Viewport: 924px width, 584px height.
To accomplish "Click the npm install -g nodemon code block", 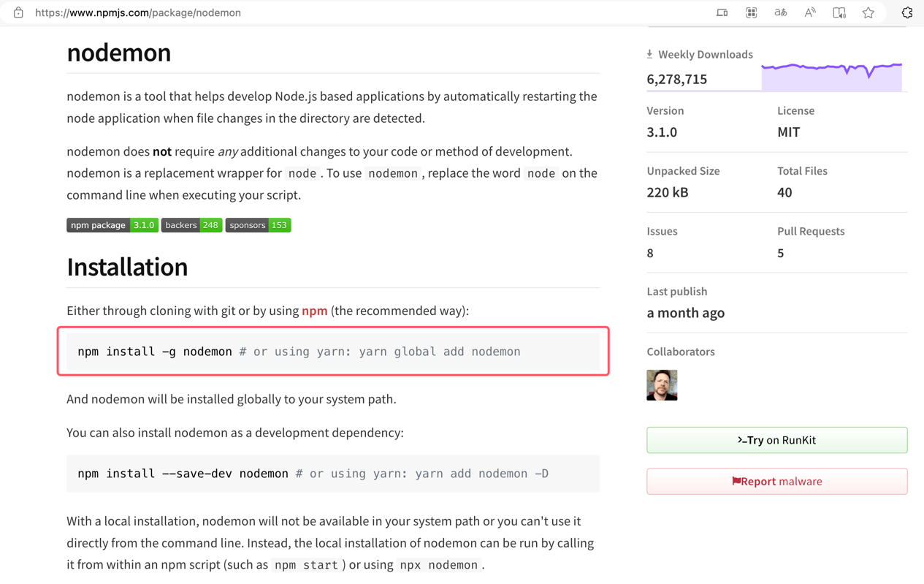I will (333, 352).
